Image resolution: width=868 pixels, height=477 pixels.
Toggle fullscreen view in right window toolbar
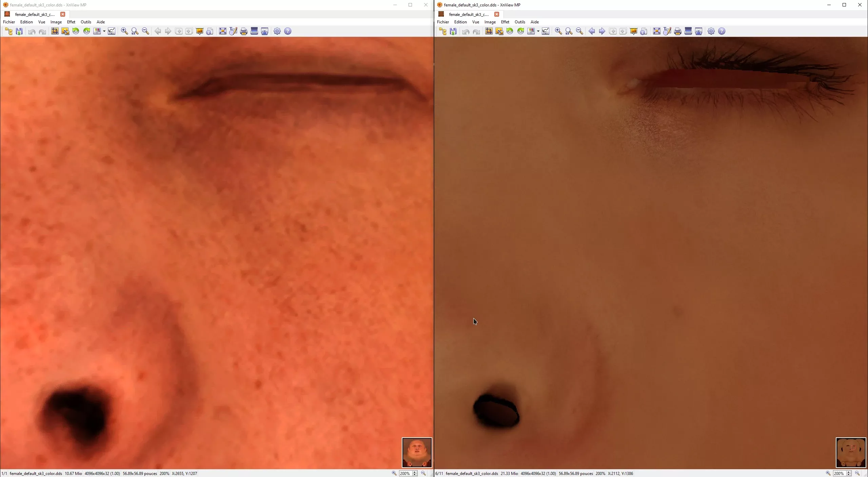(656, 31)
